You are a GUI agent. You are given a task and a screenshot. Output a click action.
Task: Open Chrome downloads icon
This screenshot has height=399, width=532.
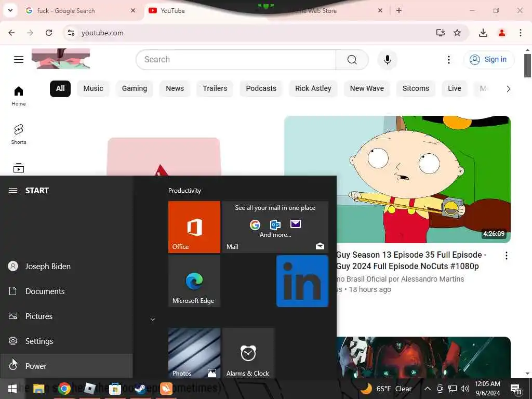click(x=483, y=33)
